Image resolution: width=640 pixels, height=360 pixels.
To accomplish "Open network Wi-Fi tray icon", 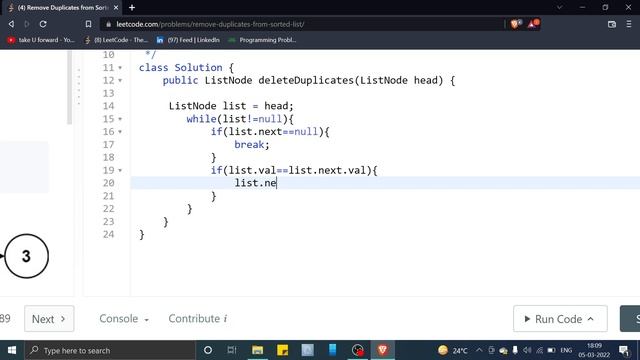I will (540, 350).
